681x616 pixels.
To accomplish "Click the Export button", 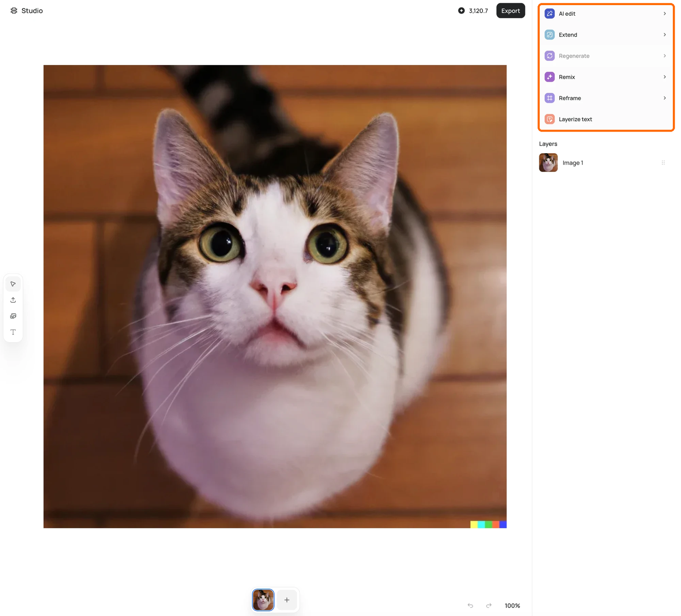I will pyautogui.click(x=510, y=11).
